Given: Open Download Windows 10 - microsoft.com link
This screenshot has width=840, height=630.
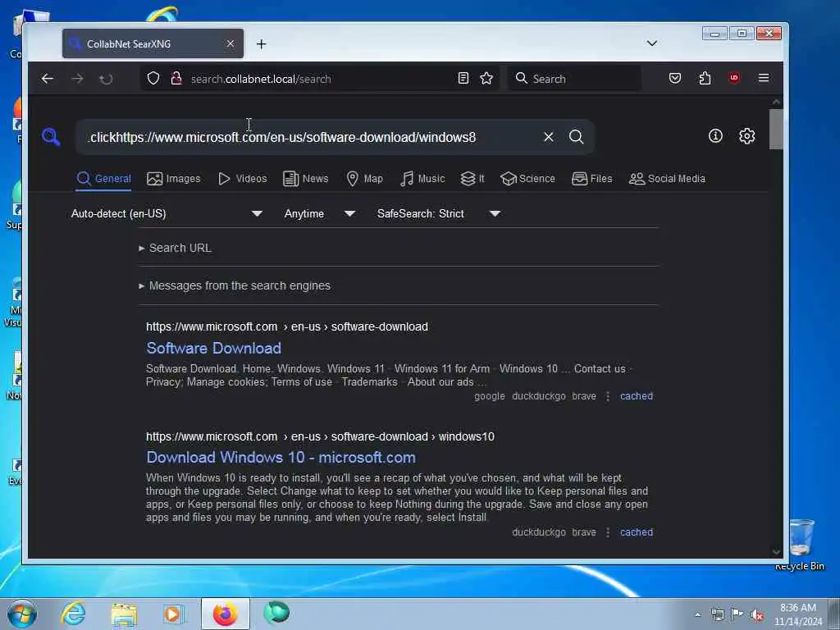Looking at the screenshot, I should (x=281, y=458).
